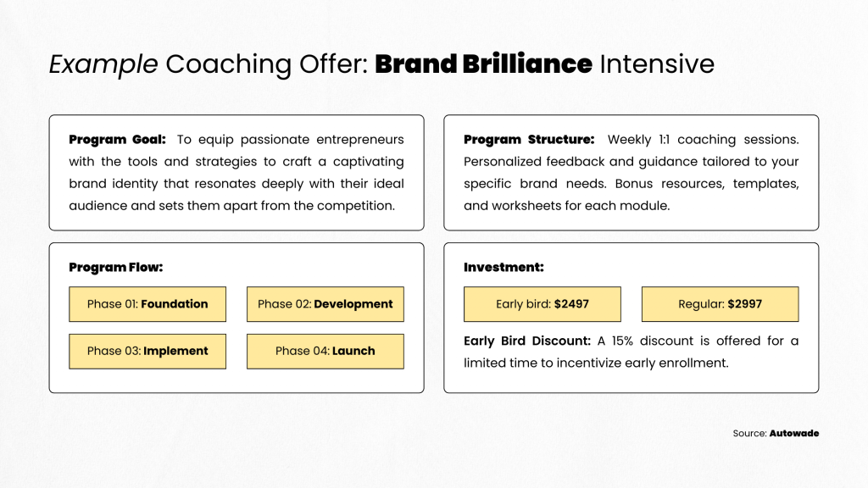Click the Source label near Autowade
The image size is (868, 488).
pos(750,433)
